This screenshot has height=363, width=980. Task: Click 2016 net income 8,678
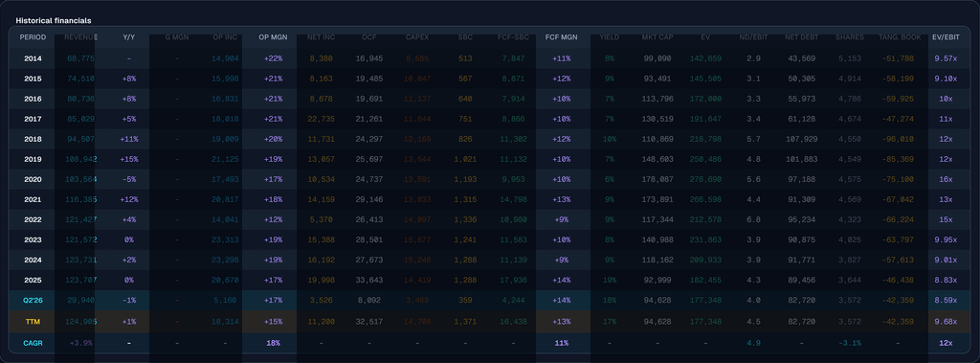pyautogui.click(x=322, y=99)
